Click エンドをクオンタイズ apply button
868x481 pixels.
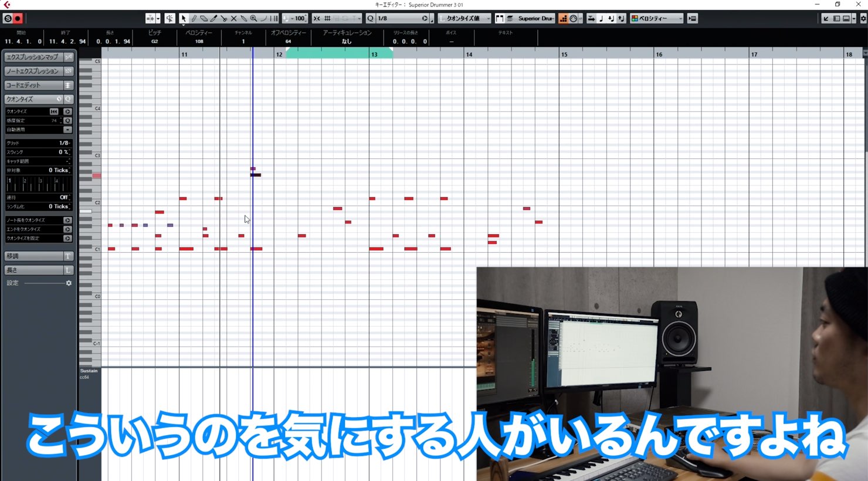point(67,229)
